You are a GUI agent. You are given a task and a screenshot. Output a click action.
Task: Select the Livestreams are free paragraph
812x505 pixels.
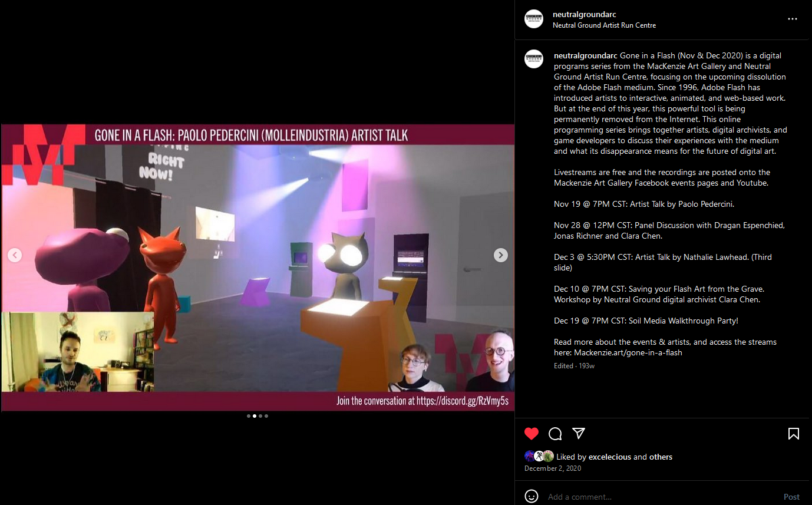pyautogui.click(x=662, y=177)
